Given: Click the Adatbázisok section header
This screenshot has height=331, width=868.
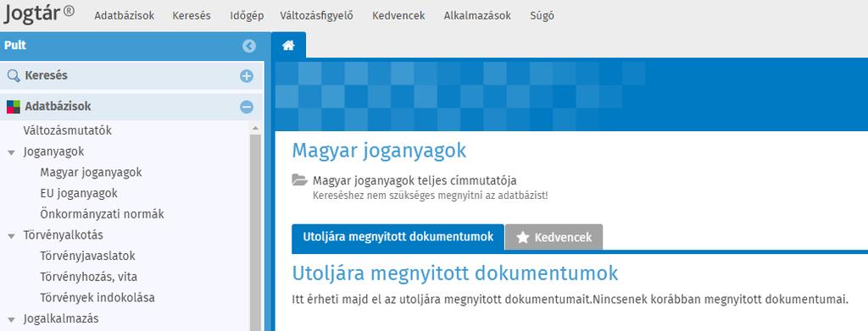Looking at the screenshot, I should click(131, 107).
